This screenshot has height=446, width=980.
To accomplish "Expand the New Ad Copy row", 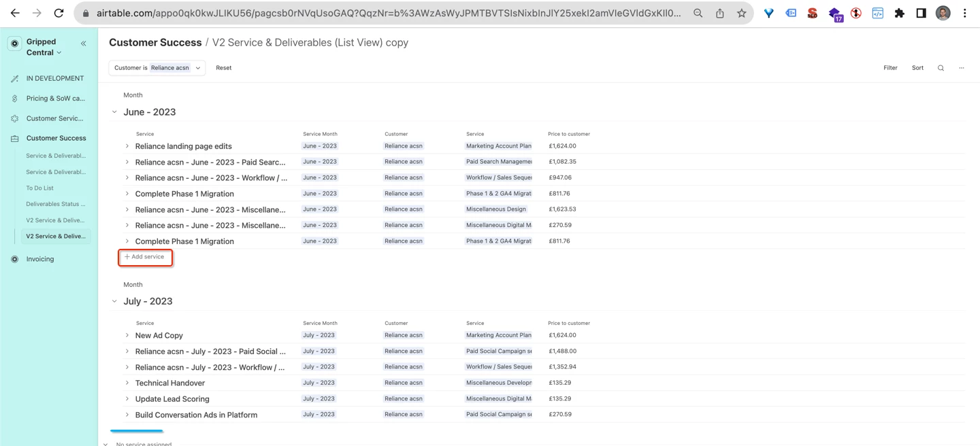I will tap(127, 335).
